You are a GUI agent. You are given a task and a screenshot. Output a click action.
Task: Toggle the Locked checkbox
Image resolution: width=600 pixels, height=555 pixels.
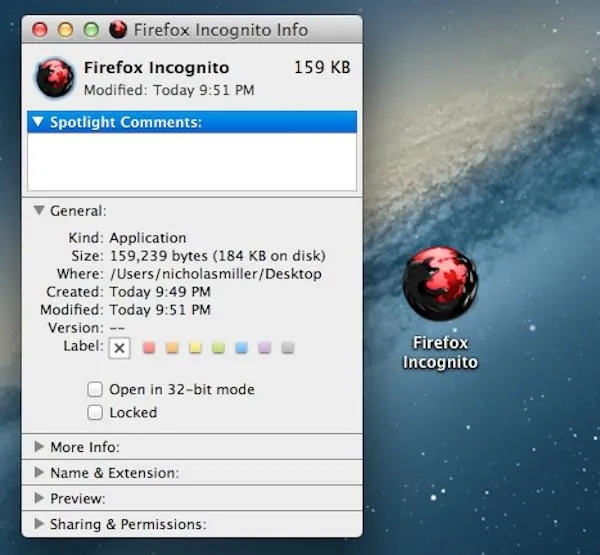[x=95, y=412]
